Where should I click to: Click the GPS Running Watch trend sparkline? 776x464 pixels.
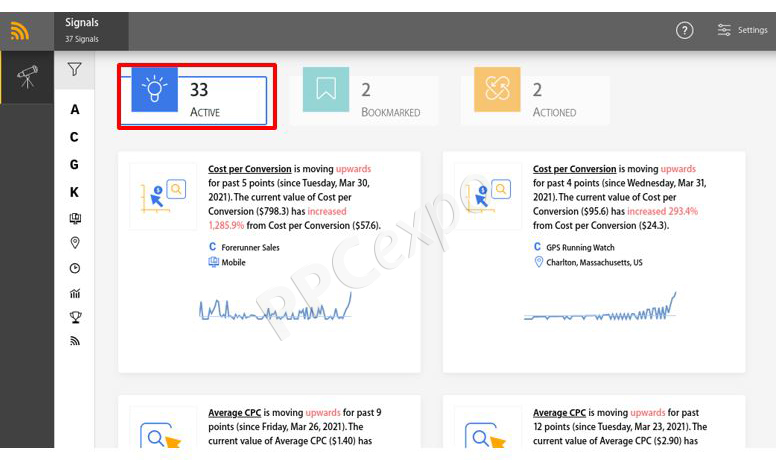(600, 307)
